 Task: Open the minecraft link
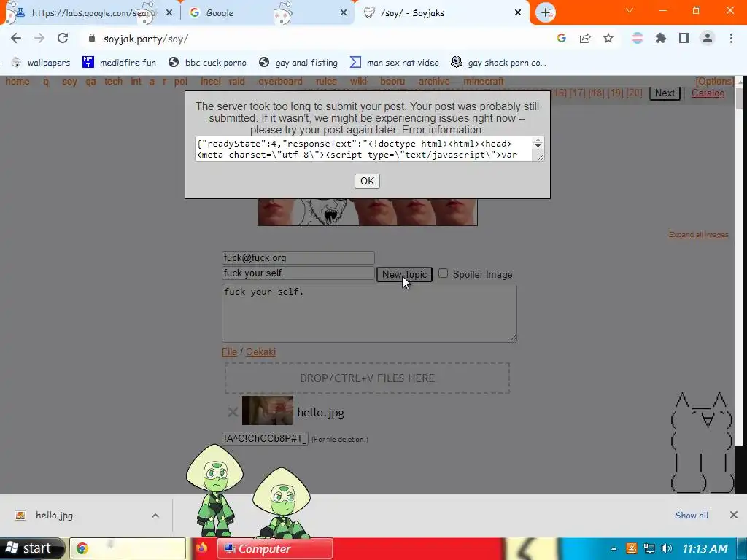(x=484, y=82)
